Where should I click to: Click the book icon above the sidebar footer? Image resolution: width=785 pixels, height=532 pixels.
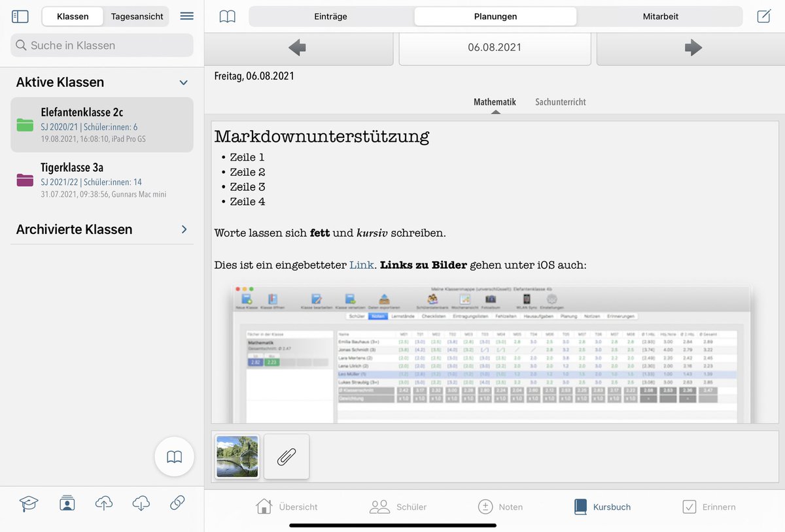coord(174,456)
